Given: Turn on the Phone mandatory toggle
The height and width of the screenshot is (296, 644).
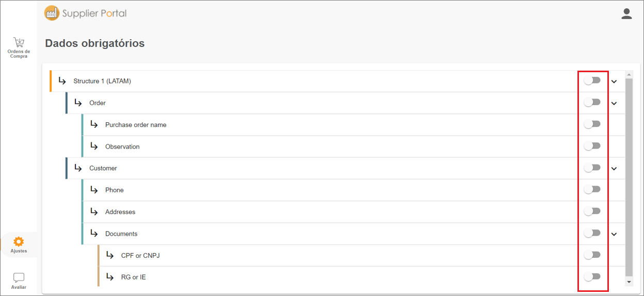Looking at the screenshot, I should 592,189.
